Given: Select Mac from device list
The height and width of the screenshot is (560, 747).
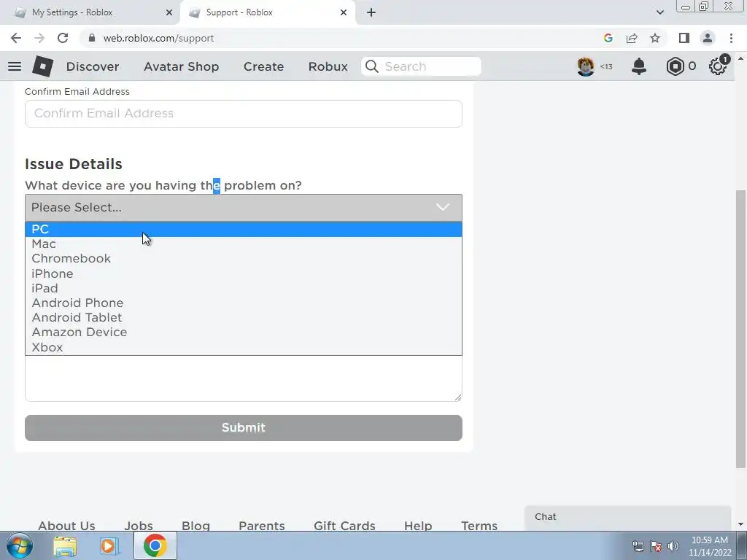Looking at the screenshot, I should pos(244,244).
